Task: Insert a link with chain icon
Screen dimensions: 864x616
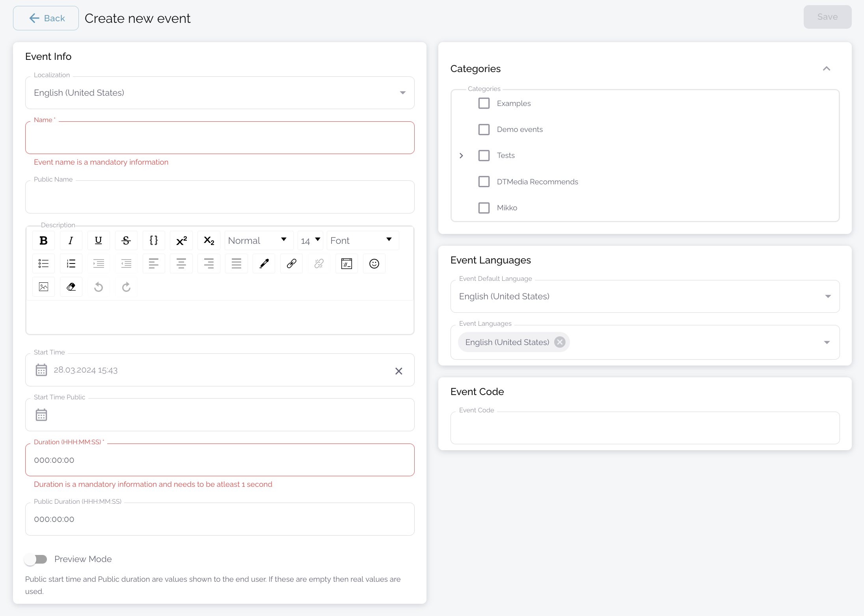Action: point(291,263)
